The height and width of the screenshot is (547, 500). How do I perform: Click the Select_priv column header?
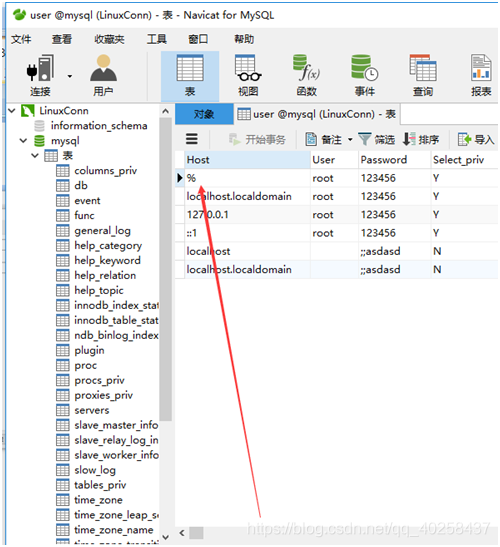(x=464, y=160)
